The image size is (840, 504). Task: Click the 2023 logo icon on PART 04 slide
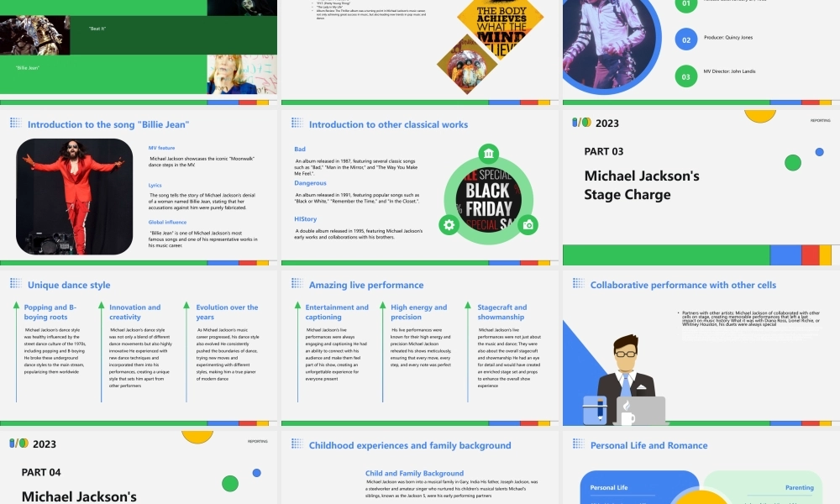(x=18, y=444)
